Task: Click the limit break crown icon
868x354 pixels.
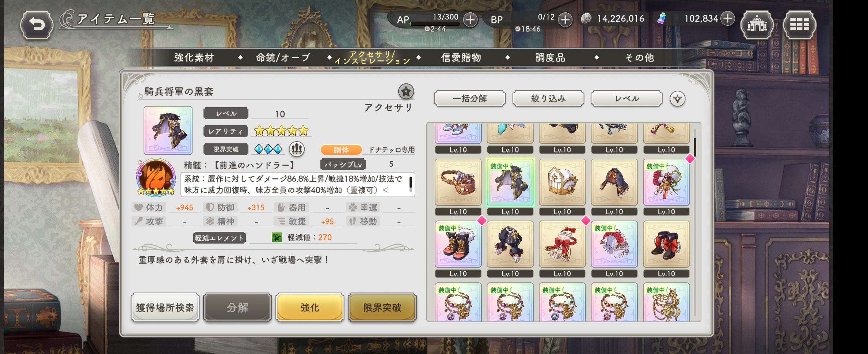Action: 297,149
